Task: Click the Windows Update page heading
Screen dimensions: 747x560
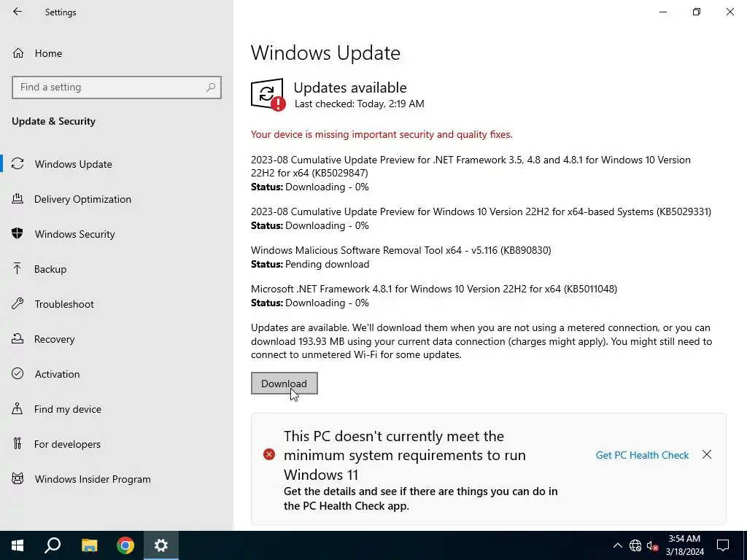Action: 325,52
